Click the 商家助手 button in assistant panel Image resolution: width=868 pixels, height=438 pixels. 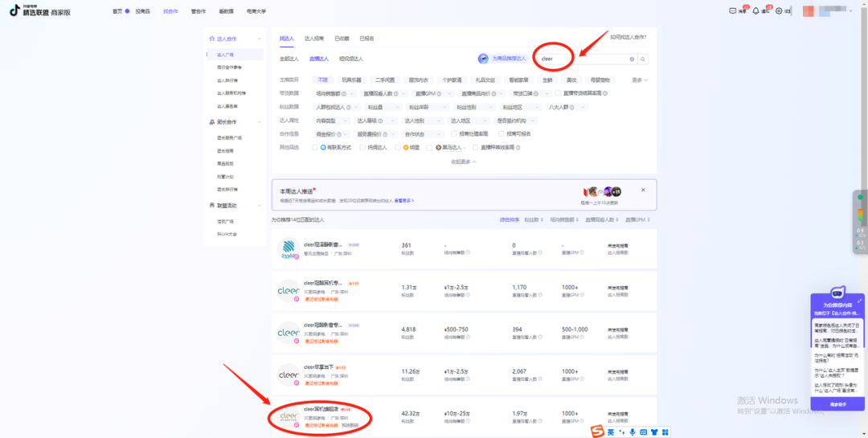[x=837, y=404]
